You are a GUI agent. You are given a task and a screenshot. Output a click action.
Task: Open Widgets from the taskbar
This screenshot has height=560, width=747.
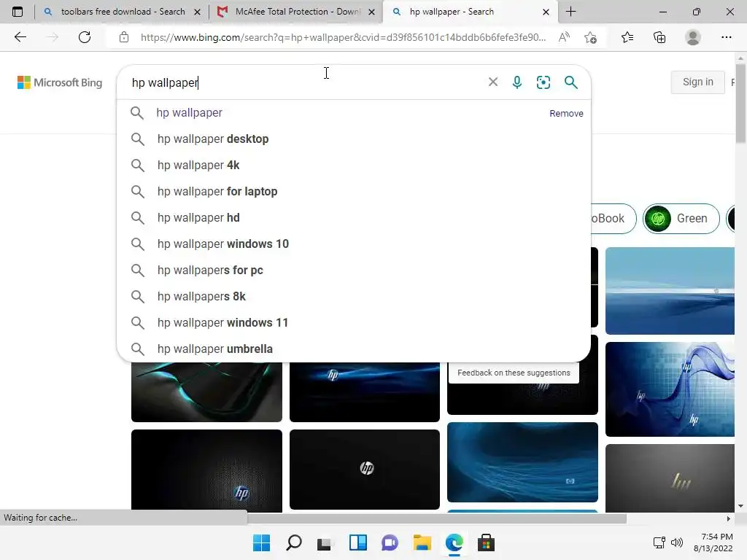click(357, 542)
